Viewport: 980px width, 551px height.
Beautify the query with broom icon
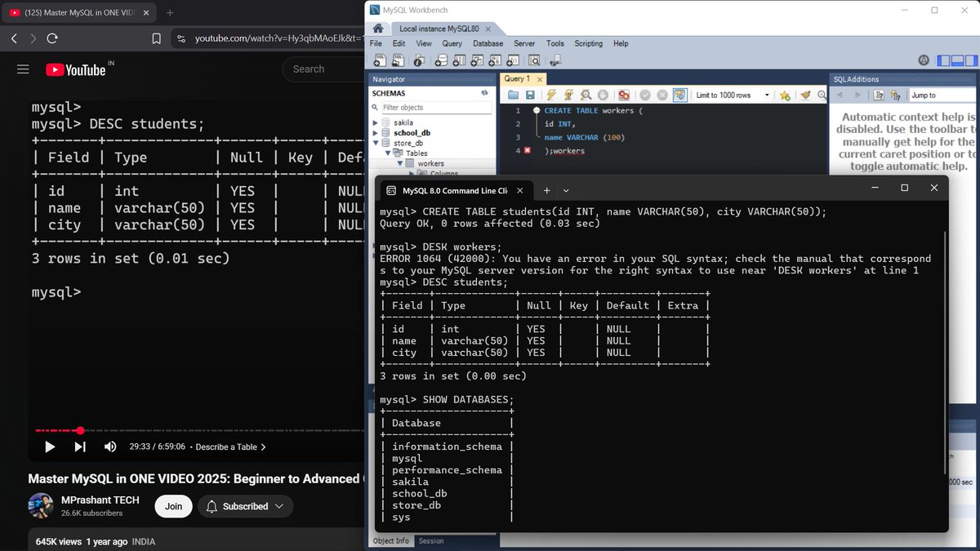pos(805,96)
